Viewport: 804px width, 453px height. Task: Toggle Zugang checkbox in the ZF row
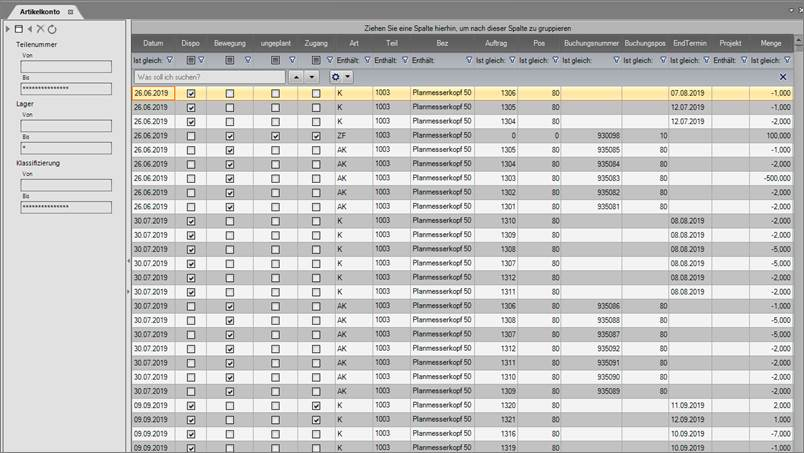pyautogui.click(x=316, y=135)
